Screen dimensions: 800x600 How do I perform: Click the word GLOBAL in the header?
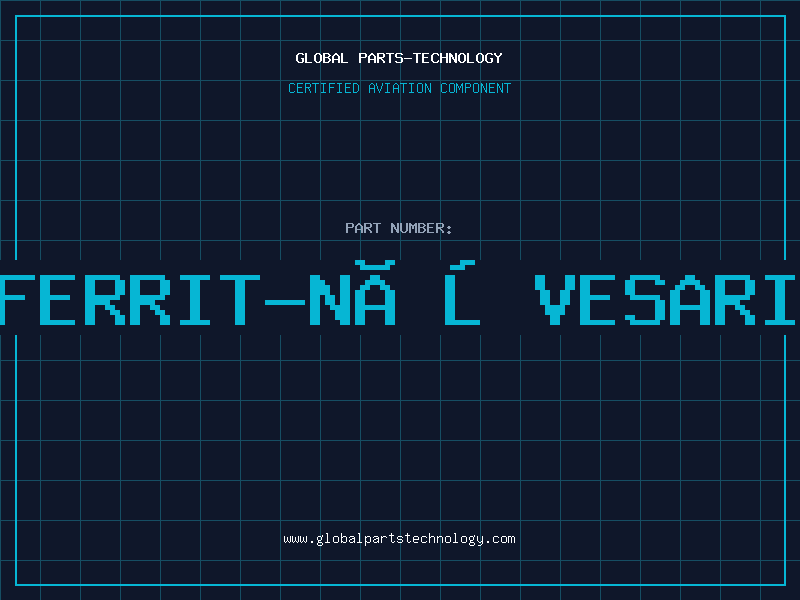(322, 58)
